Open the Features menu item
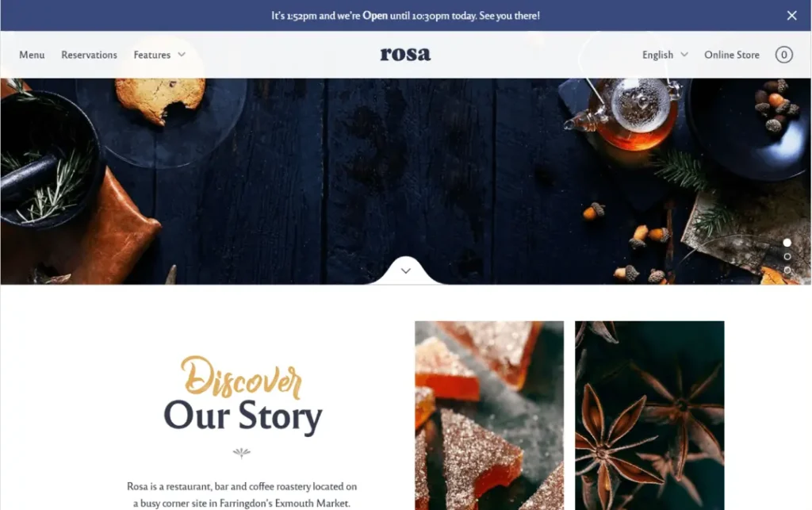 (151, 55)
